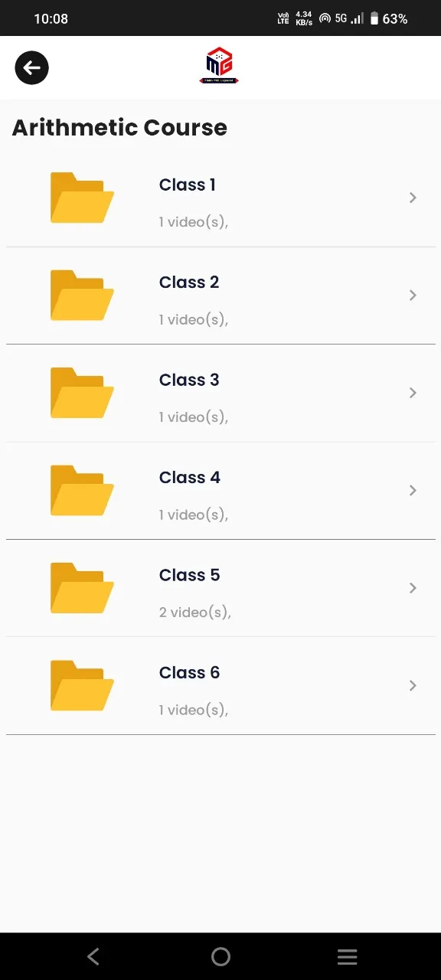
Task: Expand Class 3 using its chevron
Action: click(x=413, y=393)
